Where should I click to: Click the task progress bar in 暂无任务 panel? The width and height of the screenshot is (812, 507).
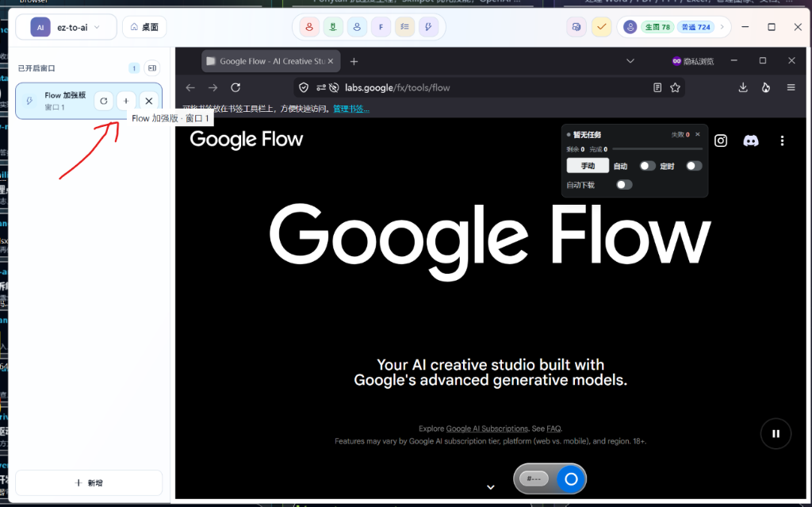[657, 149]
